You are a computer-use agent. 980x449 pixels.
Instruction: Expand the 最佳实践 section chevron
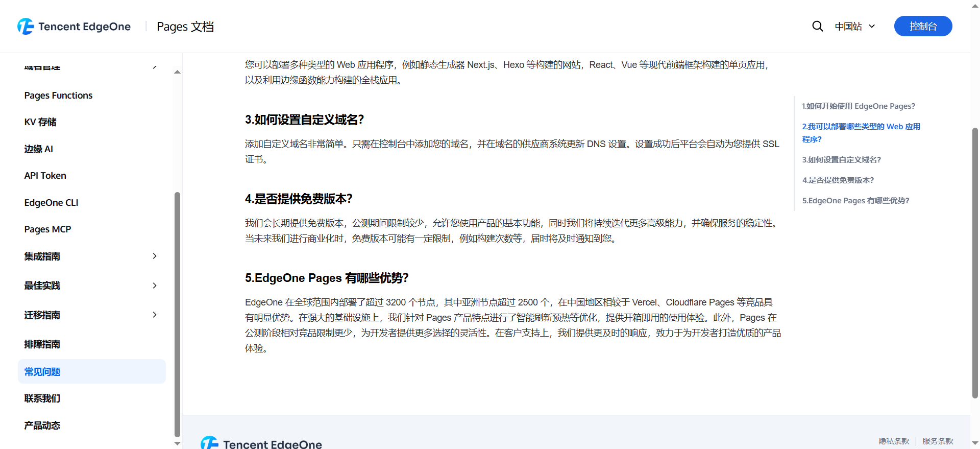[x=155, y=286]
